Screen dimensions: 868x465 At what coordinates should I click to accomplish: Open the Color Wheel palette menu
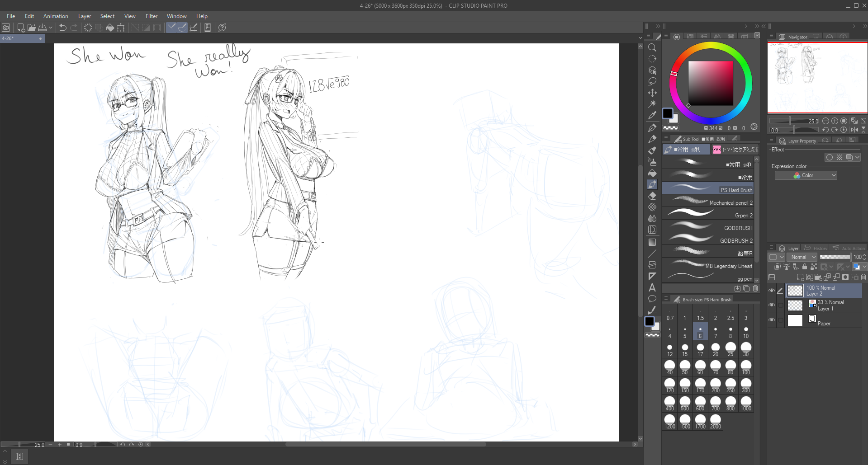pos(666,36)
